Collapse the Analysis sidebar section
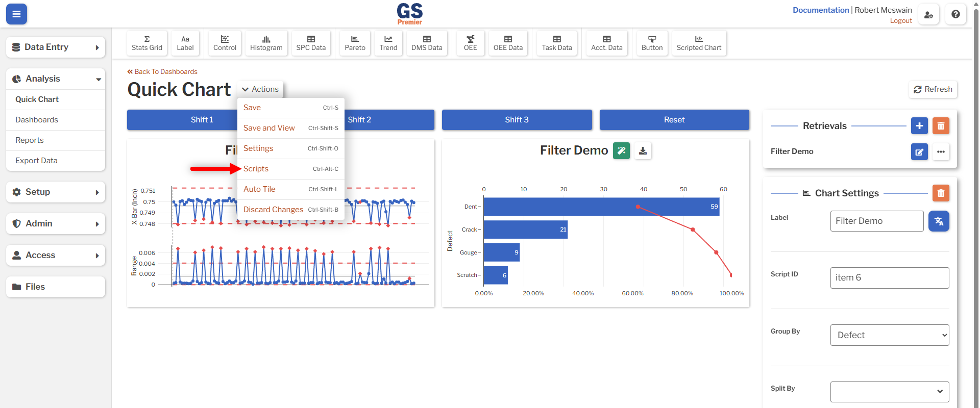980x408 pixels. point(56,79)
